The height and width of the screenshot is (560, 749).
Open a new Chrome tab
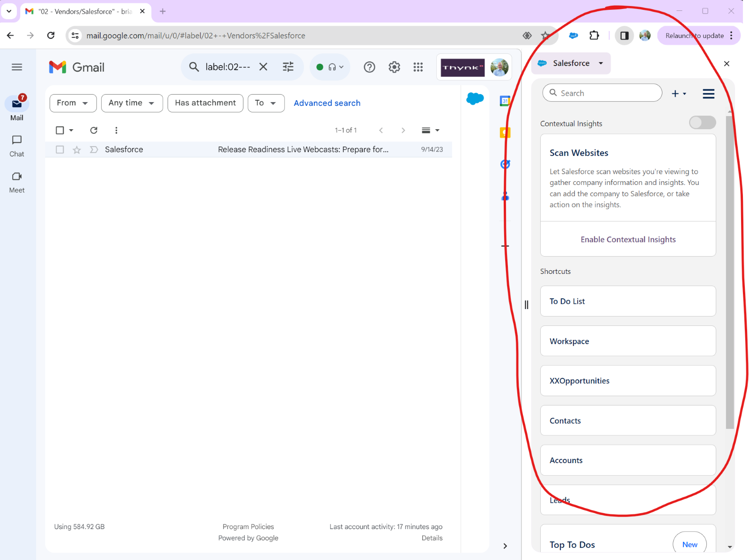point(162,11)
